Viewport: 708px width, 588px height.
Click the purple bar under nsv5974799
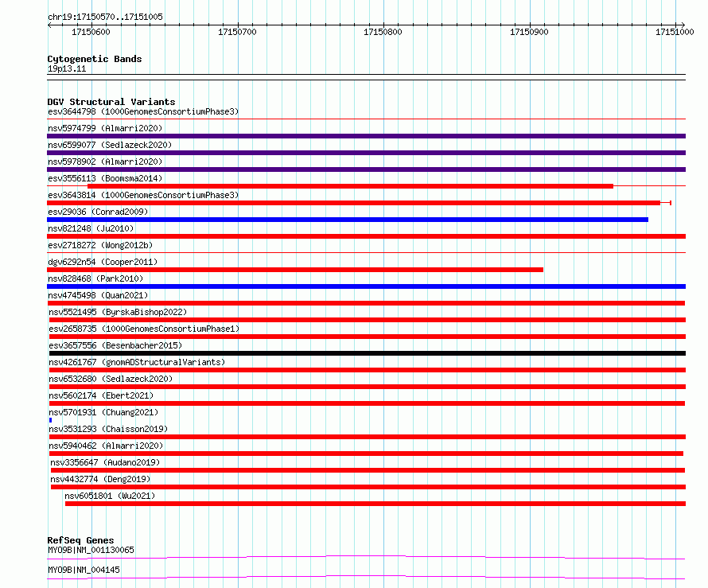point(366,136)
